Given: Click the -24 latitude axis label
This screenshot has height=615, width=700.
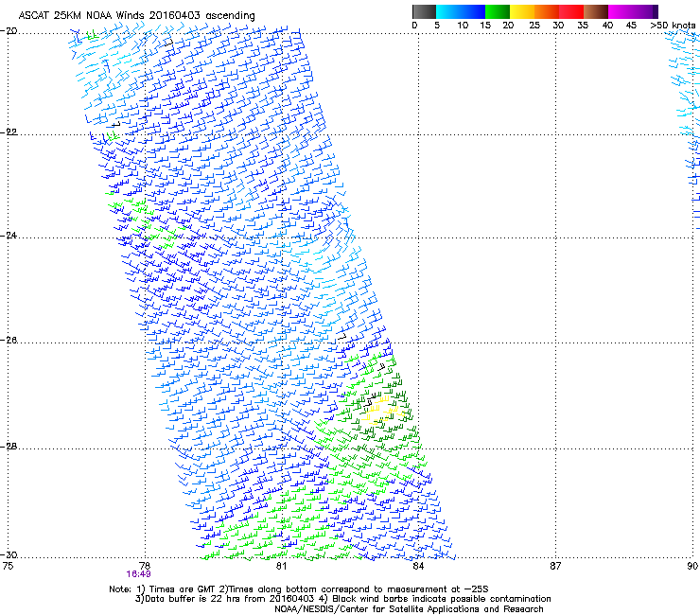Looking at the screenshot, I should tap(9, 235).
